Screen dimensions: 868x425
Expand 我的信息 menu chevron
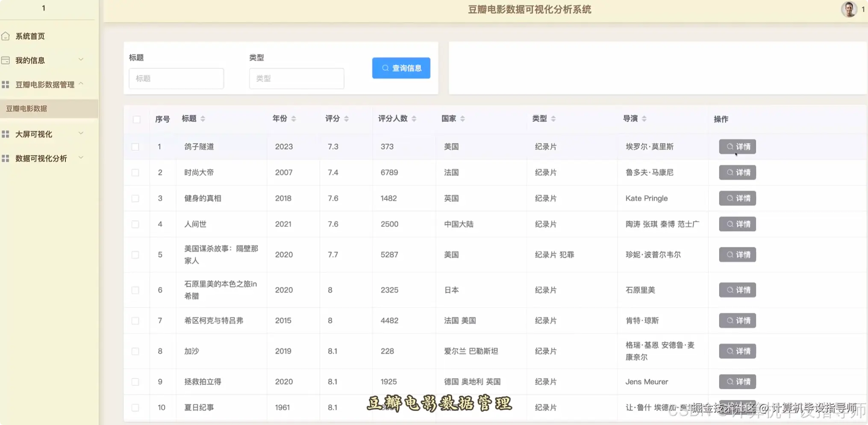point(81,59)
